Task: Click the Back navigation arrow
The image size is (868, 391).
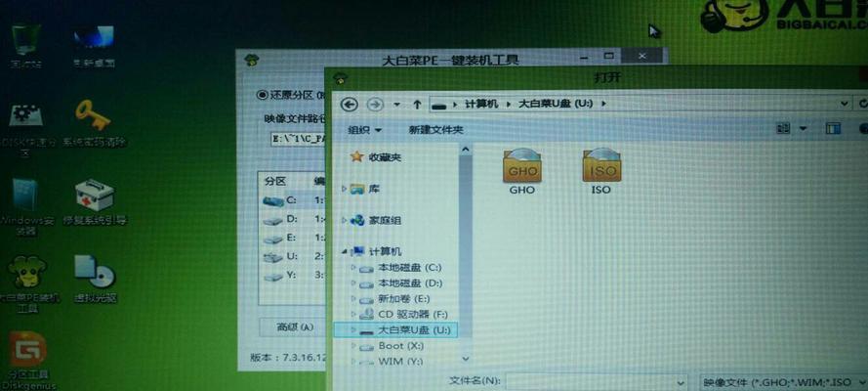Action: pos(350,104)
